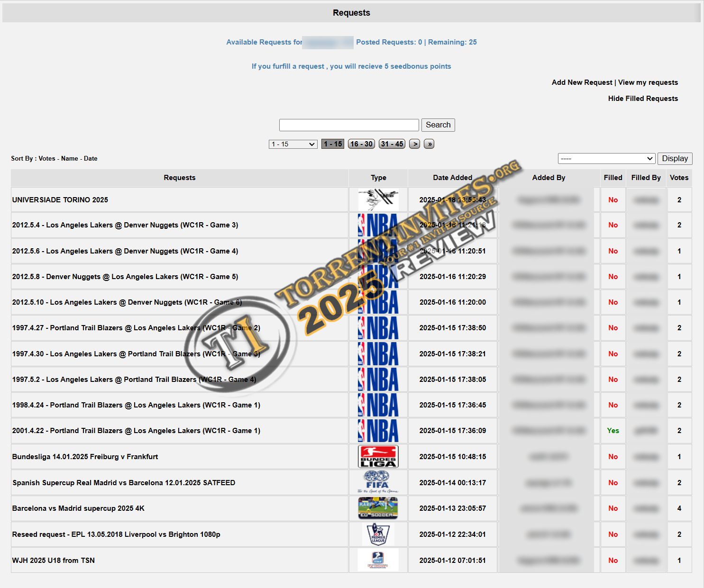Open the 1 - 15 page range dropdown
The height and width of the screenshot is (588, 704).
coord(293,144)
